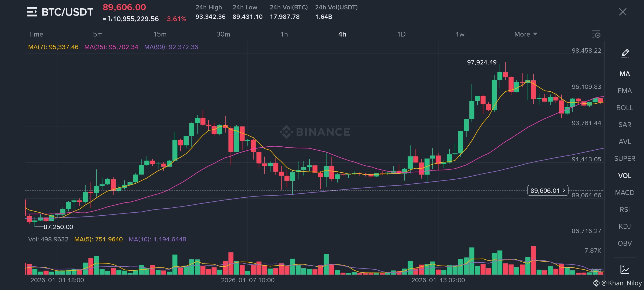The image size is (644, 290).
Task: Expand the 89,606.01 current price label arrow
Action: (x=564, y=190)
